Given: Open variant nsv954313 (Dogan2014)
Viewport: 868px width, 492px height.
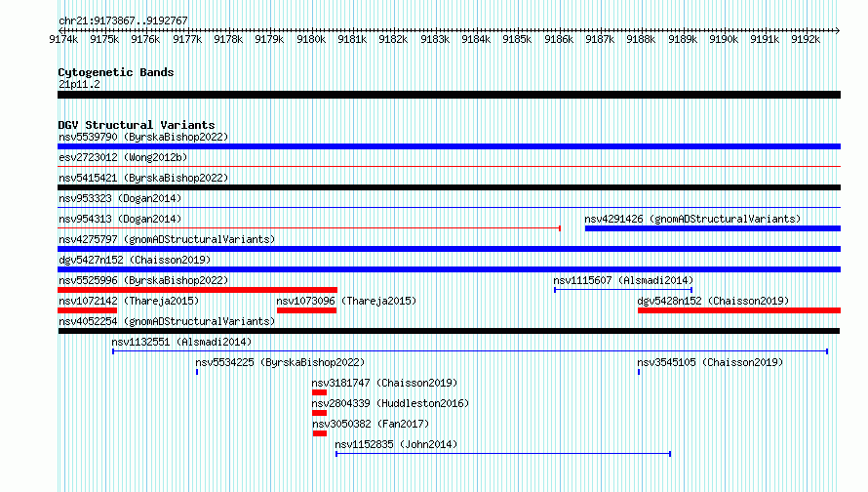Looking at the screenshot, I should coord(120,219).
